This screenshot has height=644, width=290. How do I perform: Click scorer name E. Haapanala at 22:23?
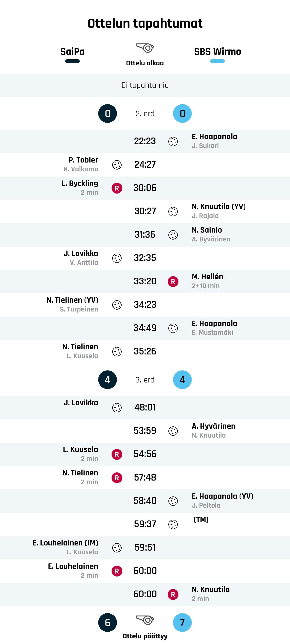click(214, 137)
